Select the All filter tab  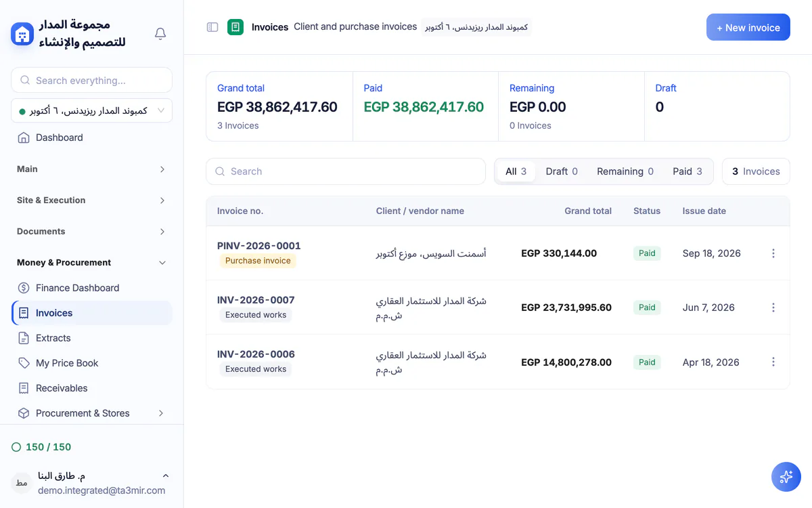[x=516, y=171]
